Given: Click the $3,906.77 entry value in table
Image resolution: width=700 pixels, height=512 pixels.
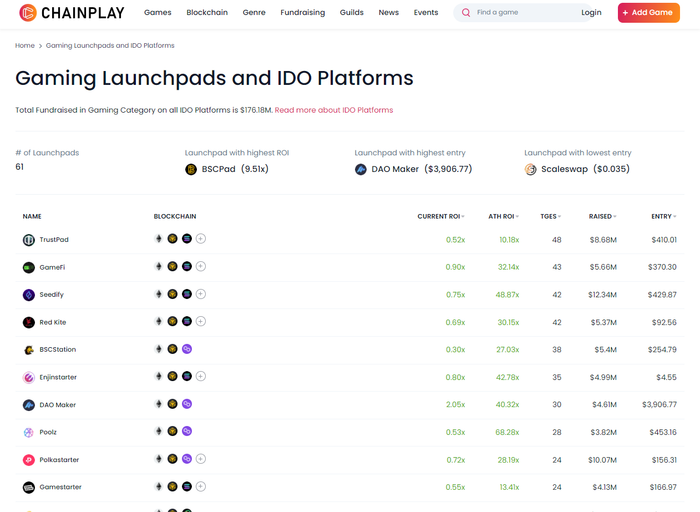Looking at the screenshot, I should pos(659,405).
